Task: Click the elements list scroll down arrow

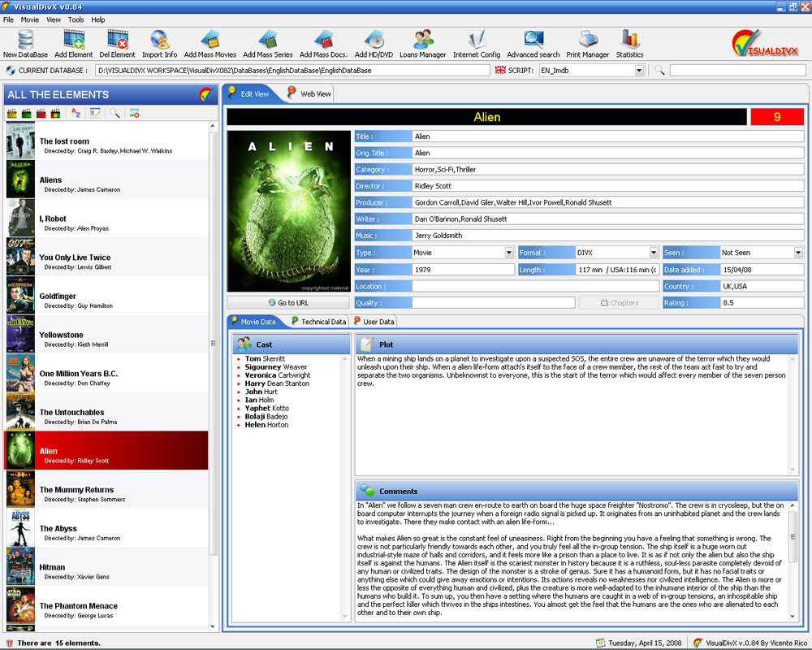Action: tap(212, 626)
